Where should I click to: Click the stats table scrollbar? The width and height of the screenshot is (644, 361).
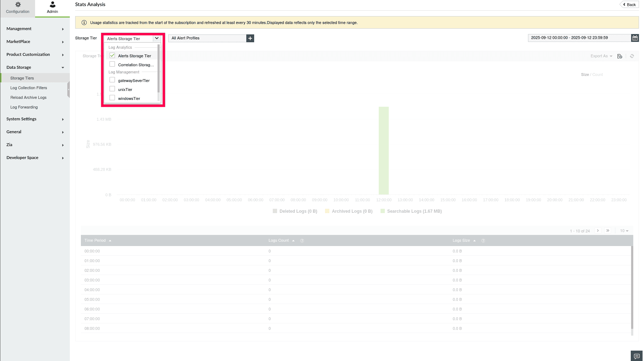632,287
